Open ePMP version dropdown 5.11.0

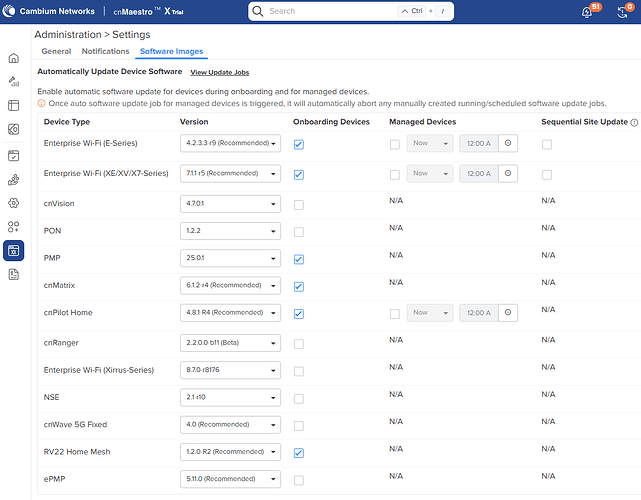point(230,479)
